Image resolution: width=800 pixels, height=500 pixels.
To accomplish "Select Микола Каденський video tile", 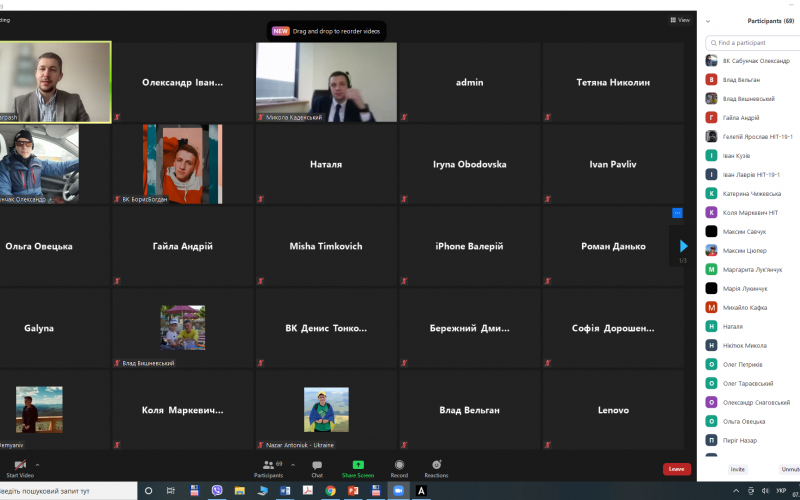I will click(326, 82).
